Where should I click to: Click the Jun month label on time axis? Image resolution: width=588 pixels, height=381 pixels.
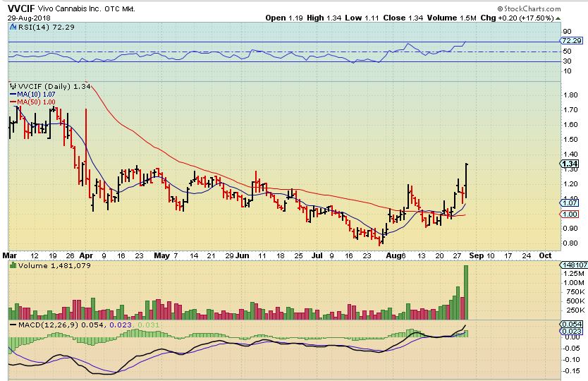[x=243, y=255]
